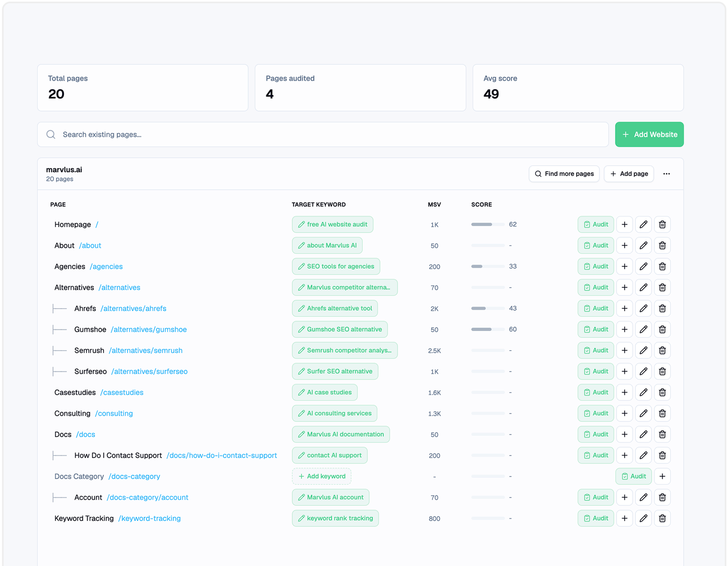Edit the 'SEO tools for agencies' keyword tag

[336, 266]
